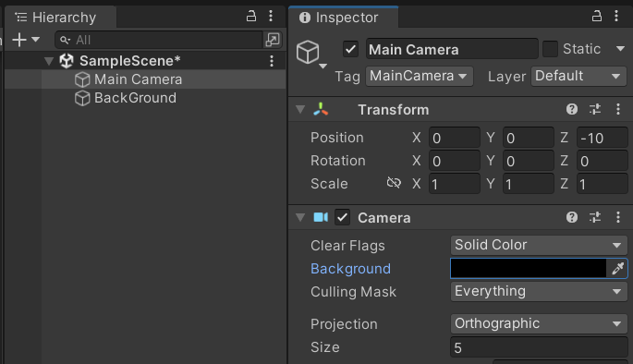Open the SampleScene three-dot options menu

pos(272,61)
